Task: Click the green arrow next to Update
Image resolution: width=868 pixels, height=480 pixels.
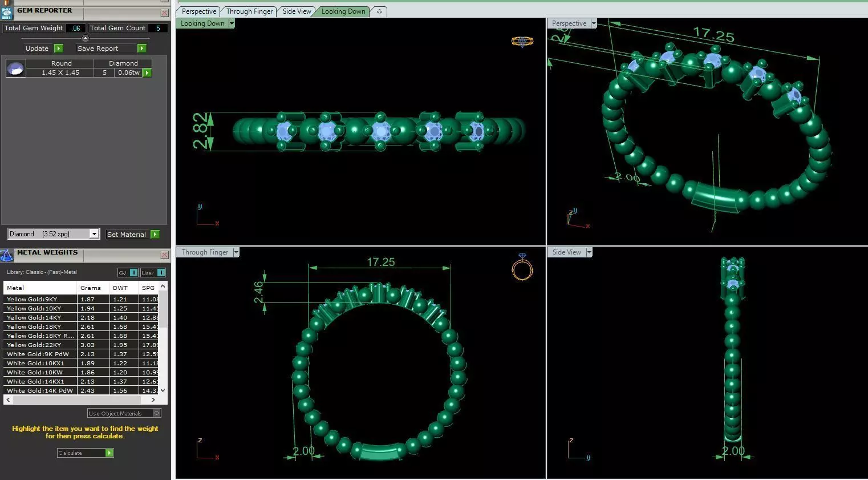Action: (58, 49)
